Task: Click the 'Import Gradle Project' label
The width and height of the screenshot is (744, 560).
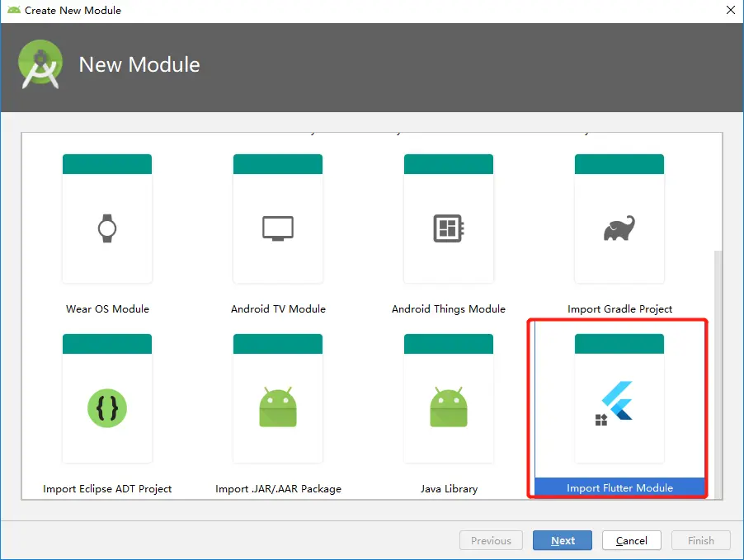Action: point(620,309)
